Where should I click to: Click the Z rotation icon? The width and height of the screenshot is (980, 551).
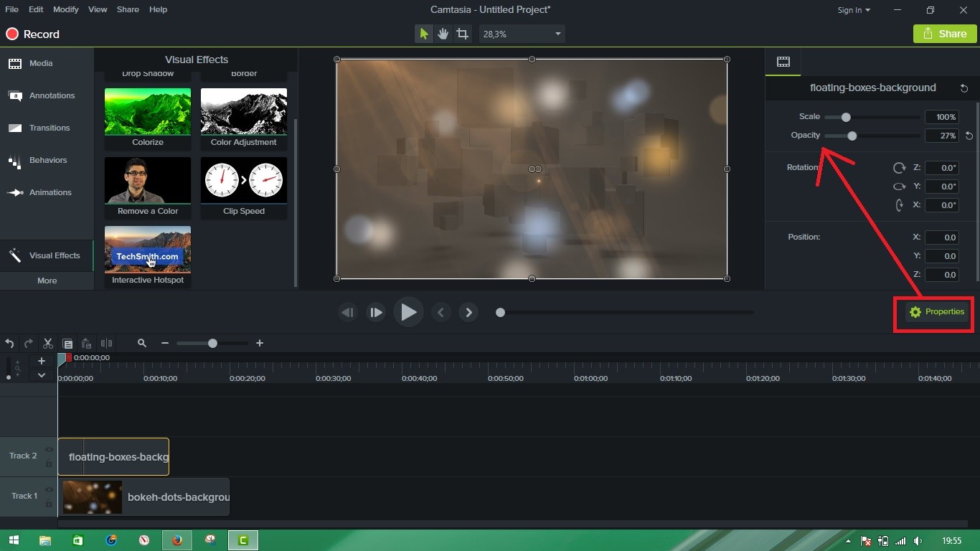pos(899,168)
